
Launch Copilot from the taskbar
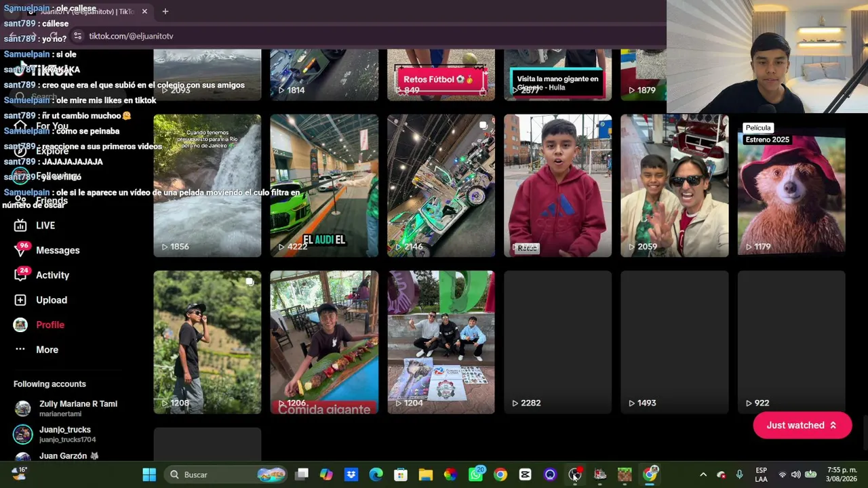click(x=326, y=474)
